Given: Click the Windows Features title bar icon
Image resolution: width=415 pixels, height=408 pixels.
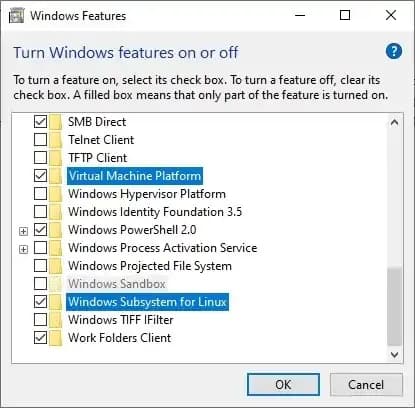Looking at the screenshot, I should [17, 16].
